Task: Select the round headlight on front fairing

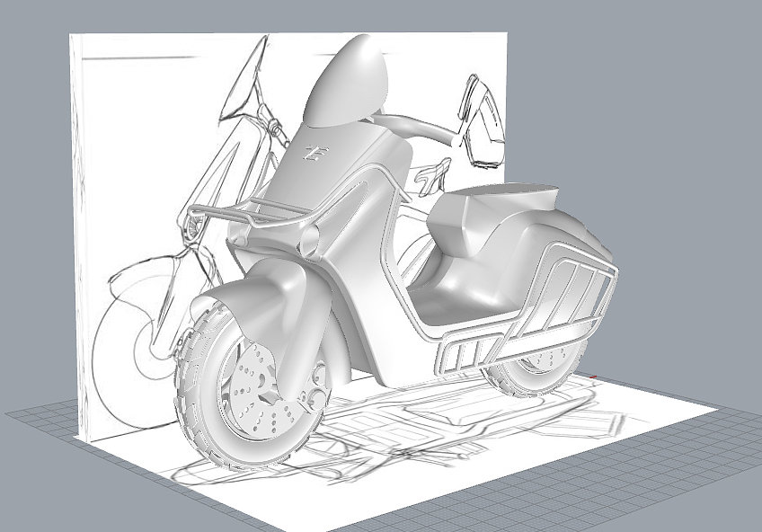Action: 309,241
